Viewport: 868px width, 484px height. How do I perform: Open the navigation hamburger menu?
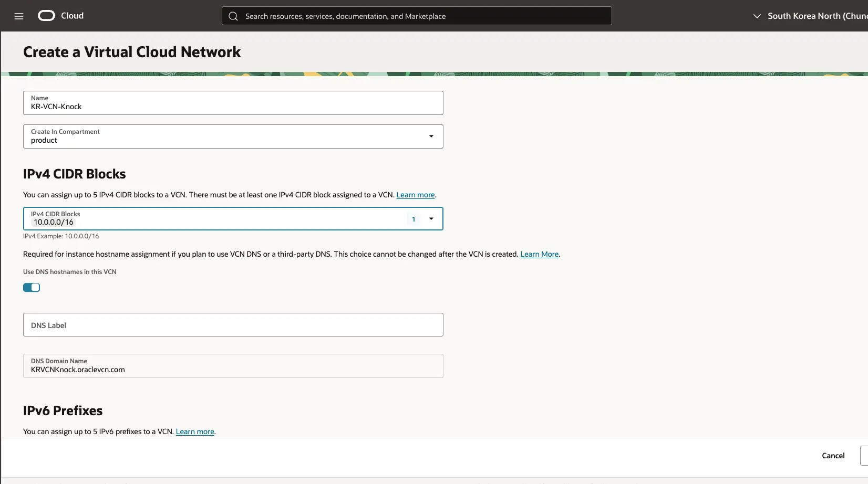19,16
